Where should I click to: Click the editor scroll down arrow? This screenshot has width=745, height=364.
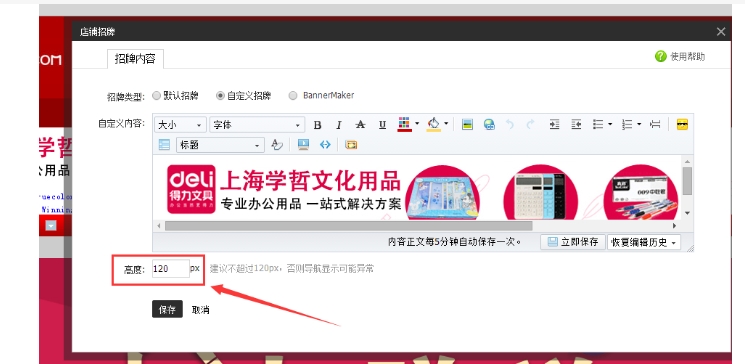point(687,213)
